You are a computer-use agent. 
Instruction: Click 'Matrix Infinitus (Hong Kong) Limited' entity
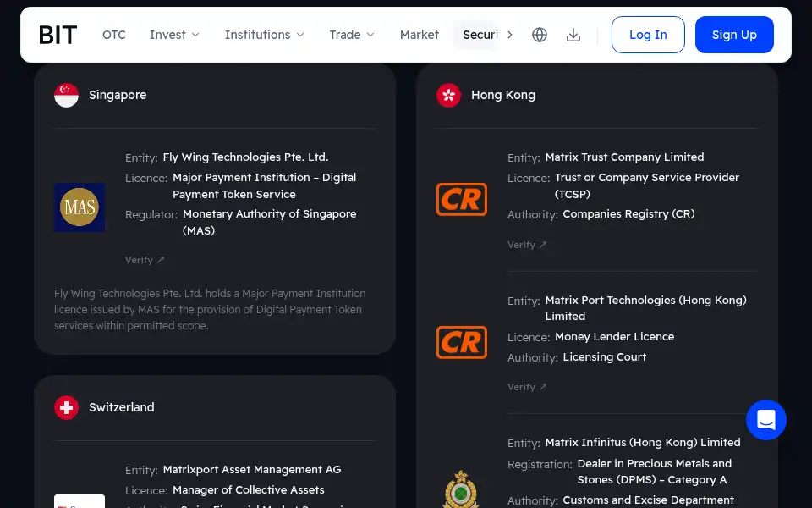(643, 443)
